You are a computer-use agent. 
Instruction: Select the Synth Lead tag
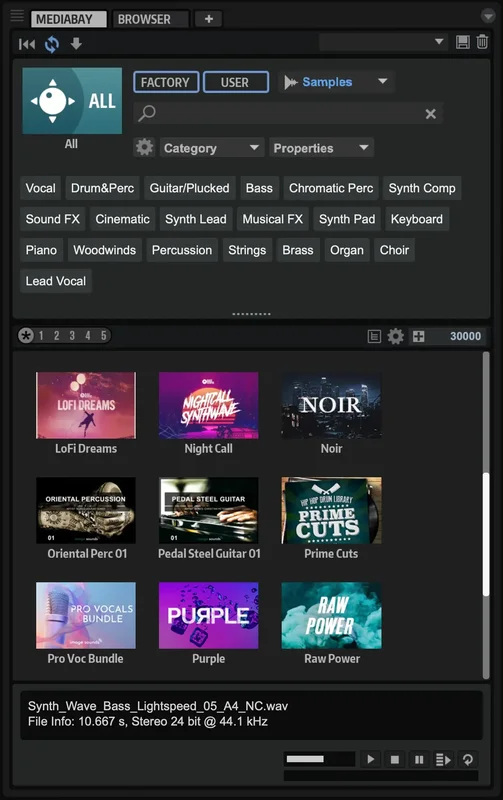pyautogui.click(x=196, y=219)
